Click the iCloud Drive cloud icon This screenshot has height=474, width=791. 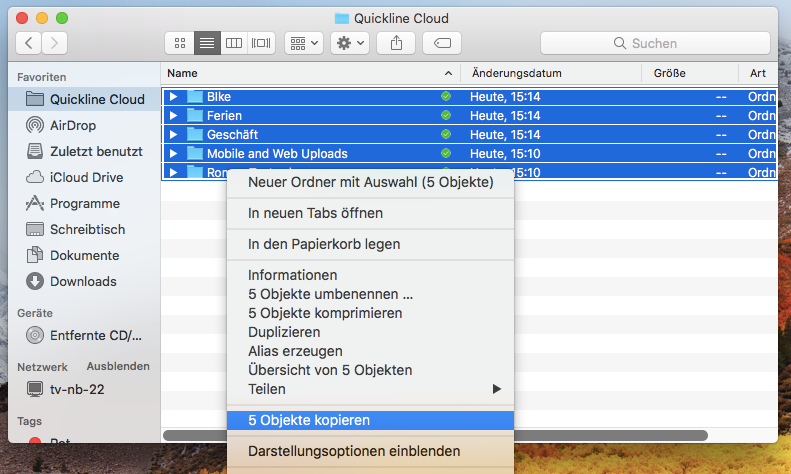(35, 177)
